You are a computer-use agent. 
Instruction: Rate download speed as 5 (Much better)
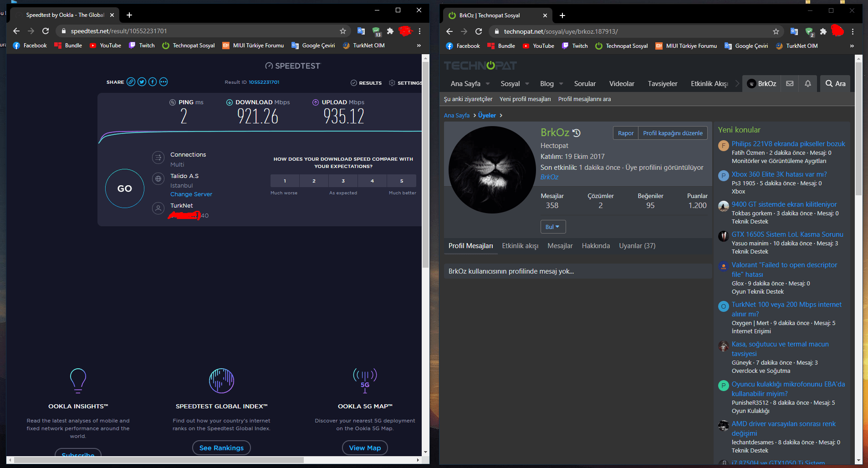click(x=402, y=181)
